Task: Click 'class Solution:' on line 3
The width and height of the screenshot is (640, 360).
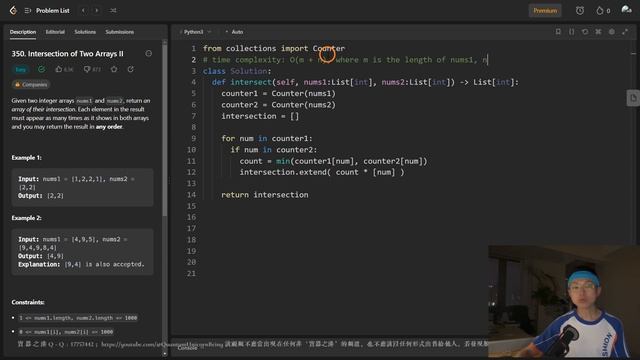Action: pos(237,71)
